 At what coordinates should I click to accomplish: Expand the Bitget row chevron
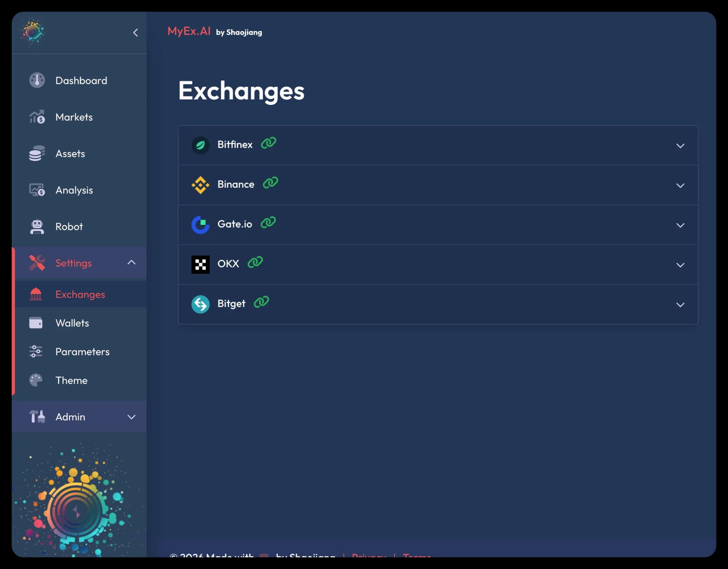point(680,305)
